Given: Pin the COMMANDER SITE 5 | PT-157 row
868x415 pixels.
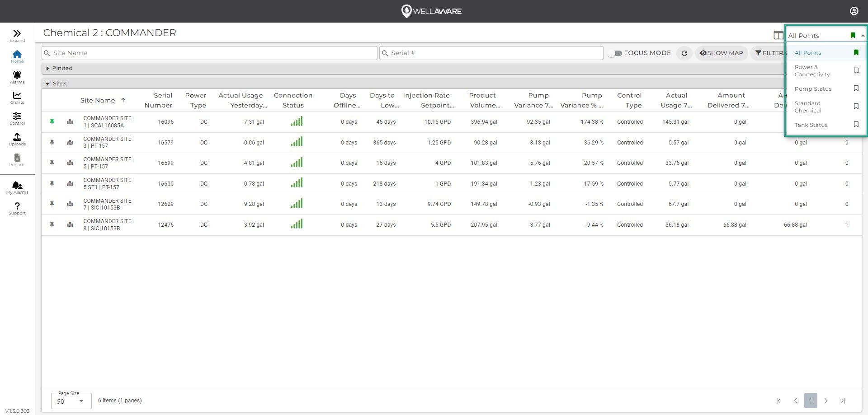Looking at the screenshot, I should 52,163.
